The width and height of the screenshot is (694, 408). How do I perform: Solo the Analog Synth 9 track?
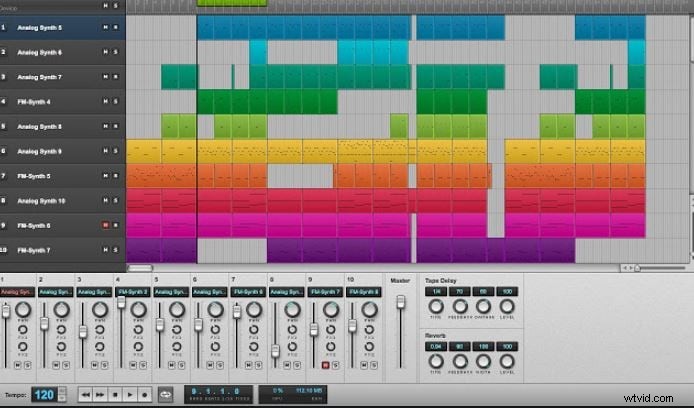[x=116, y=151]
